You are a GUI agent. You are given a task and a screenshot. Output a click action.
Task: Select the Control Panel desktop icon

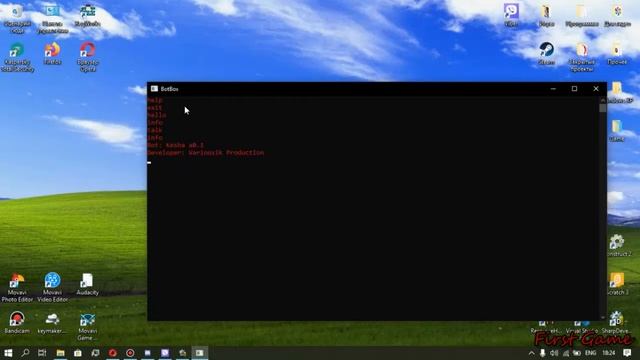(x=52, y=20)
